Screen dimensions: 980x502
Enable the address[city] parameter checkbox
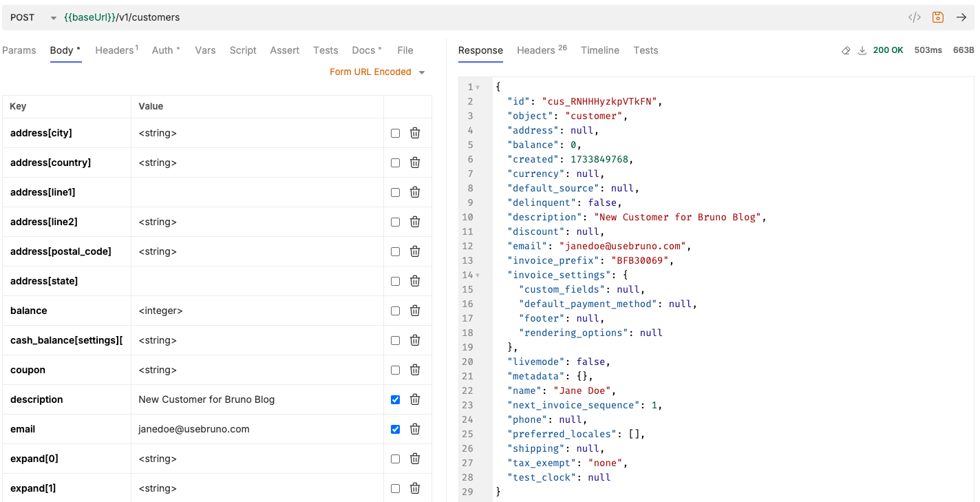click(x=395, y=133)
